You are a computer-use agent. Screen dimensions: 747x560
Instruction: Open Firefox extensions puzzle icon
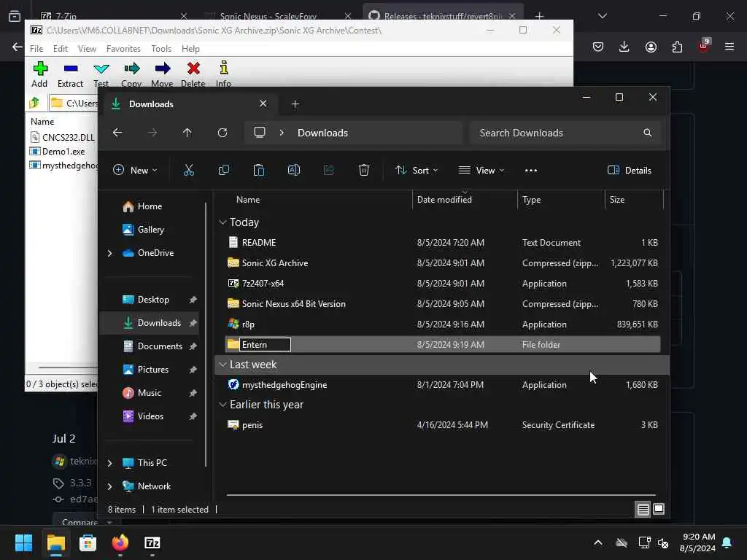[x=677, y=47]
